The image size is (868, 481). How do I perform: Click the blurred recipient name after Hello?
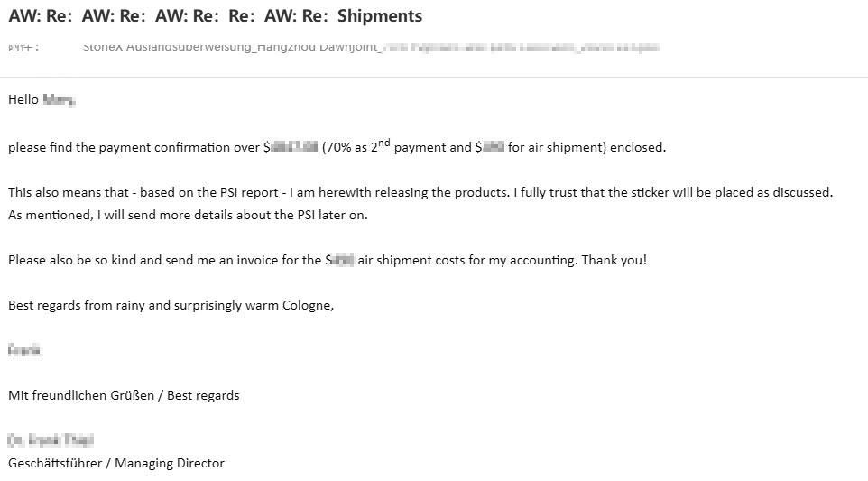pos(59,99)
